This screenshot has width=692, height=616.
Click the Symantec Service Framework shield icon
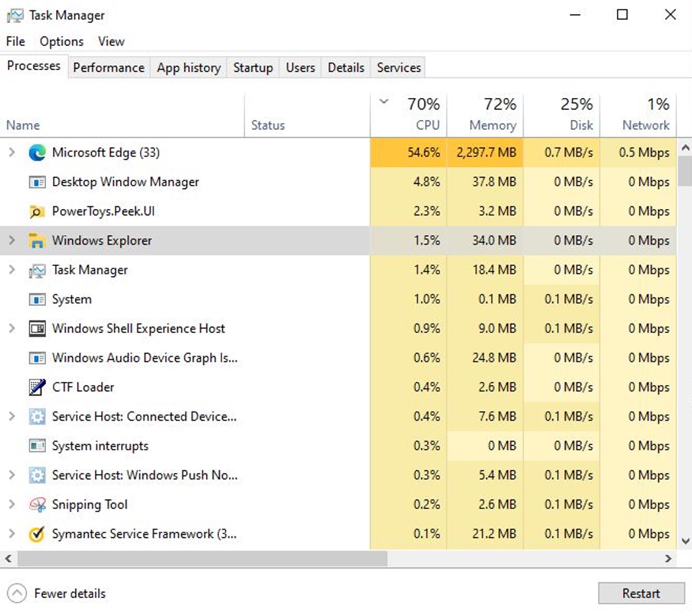37,534
